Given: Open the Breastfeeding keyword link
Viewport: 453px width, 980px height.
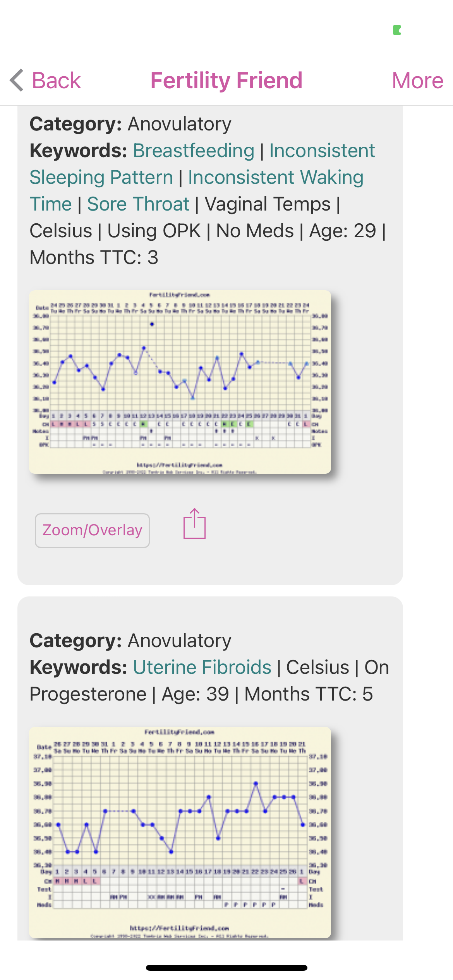Looking at the screenshot, I should (x=194, y=151).
